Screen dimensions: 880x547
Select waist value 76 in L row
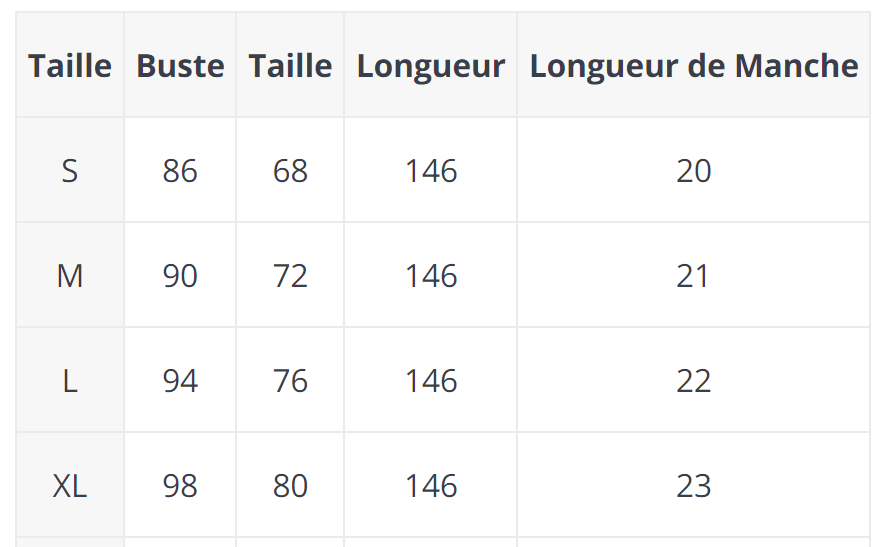pos(290,381)
